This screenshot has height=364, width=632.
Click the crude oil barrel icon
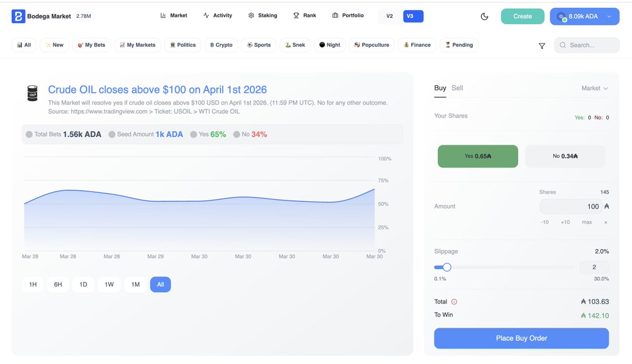click(32, 93)
